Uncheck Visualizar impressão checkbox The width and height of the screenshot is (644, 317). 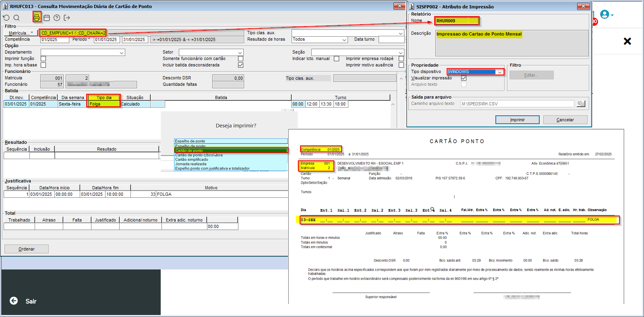pyautogui.click(x=464, y=78)
